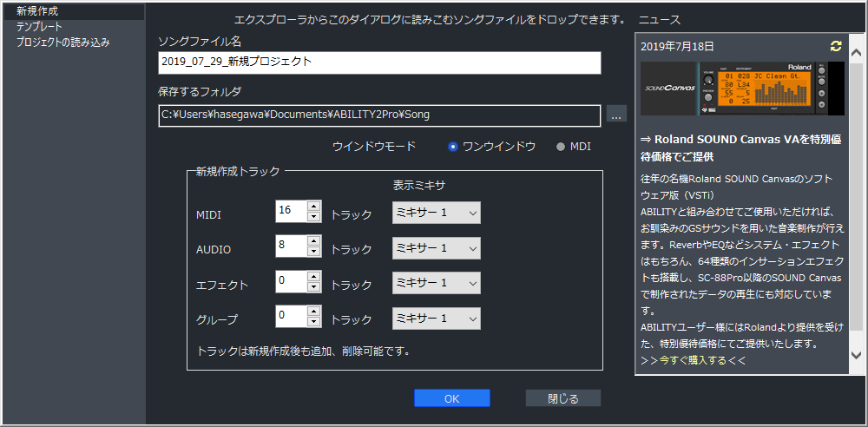This screenshot has height=427, width=868.
Task: Click the news refresh icon
Action: pos(836,47)
